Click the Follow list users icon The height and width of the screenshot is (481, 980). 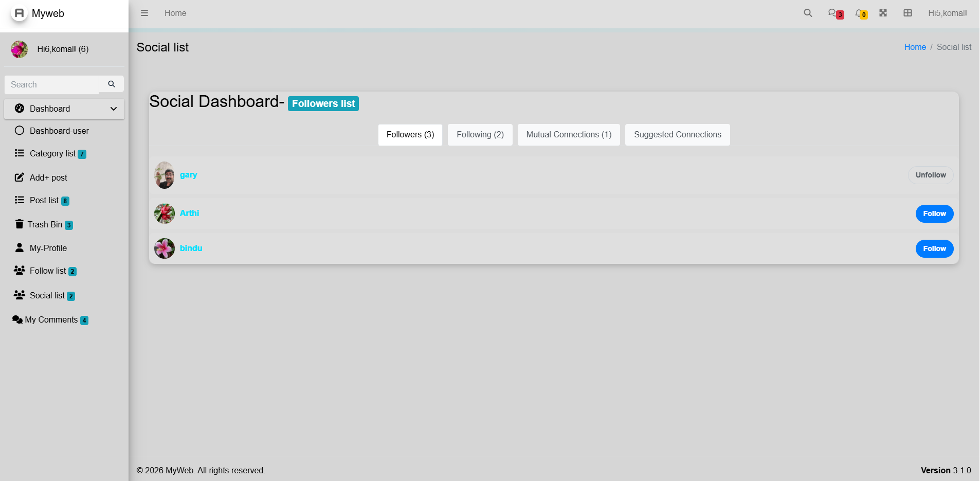point(20,270)
